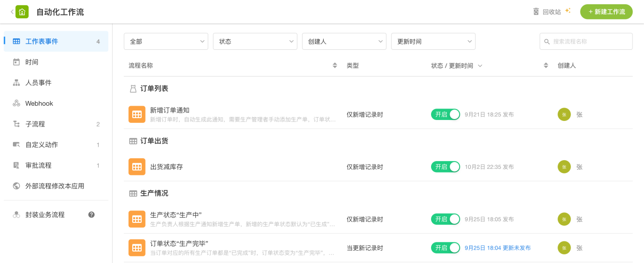Image resolution: width=644 pixels, height=263 pixels.
Task: Click help icon next to 封装业务流程
Action: tap(92, 215)
